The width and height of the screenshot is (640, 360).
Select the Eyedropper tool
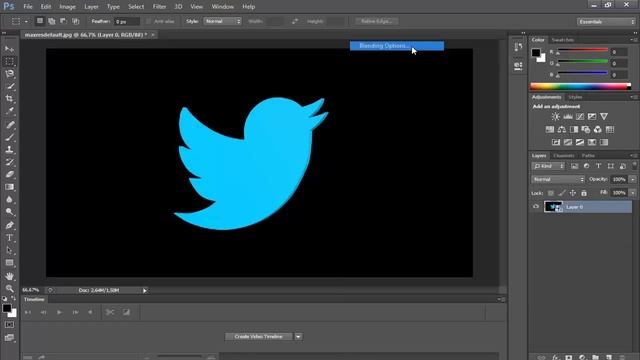tap(9, 111)
